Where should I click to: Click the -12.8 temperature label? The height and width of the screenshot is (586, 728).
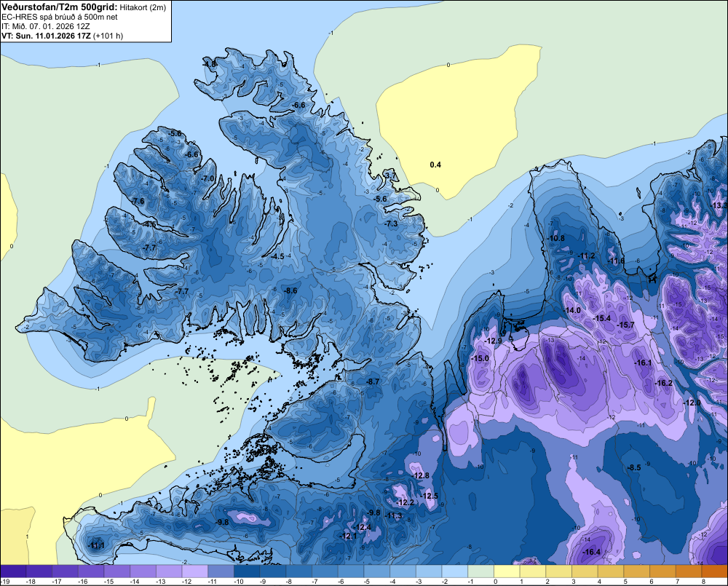[421, 475]
